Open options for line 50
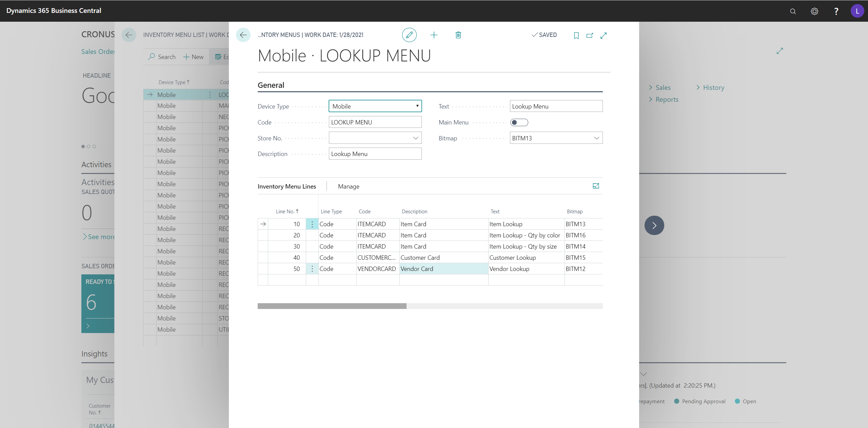This screenshot has width=868, height=428. point(312,269)
